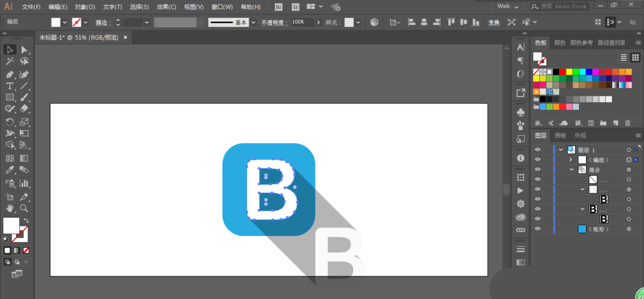Click the New Swatch icon
644x299 pixels.
(615, 123)
